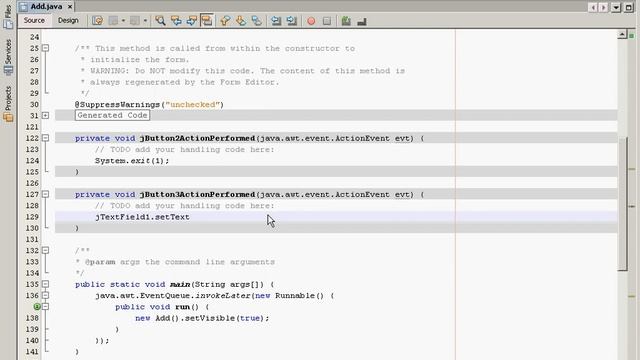Click the invokeLater call on line 136
The height and width of the screenshot is (360, 640).
223,296
